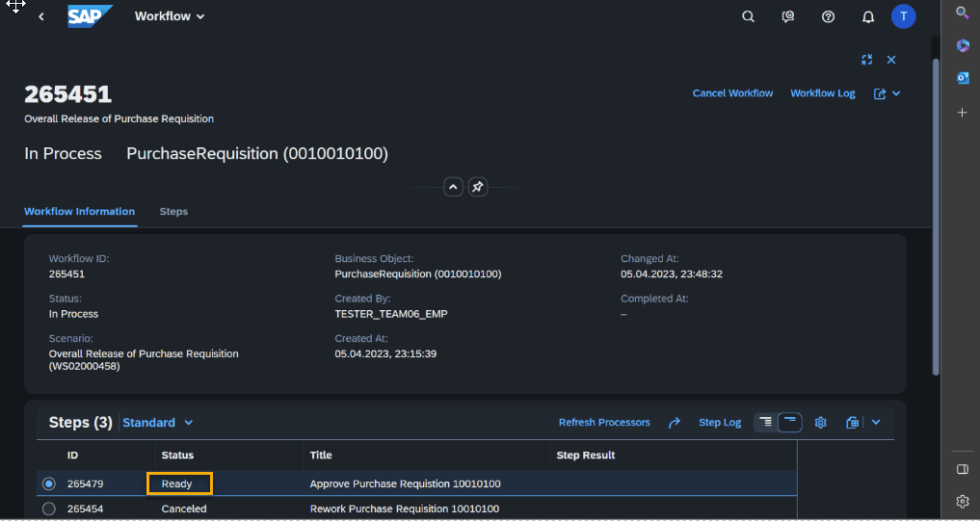
Task: Click Approve Purchase Requistion 10010100 title
Action: point(405,483)
